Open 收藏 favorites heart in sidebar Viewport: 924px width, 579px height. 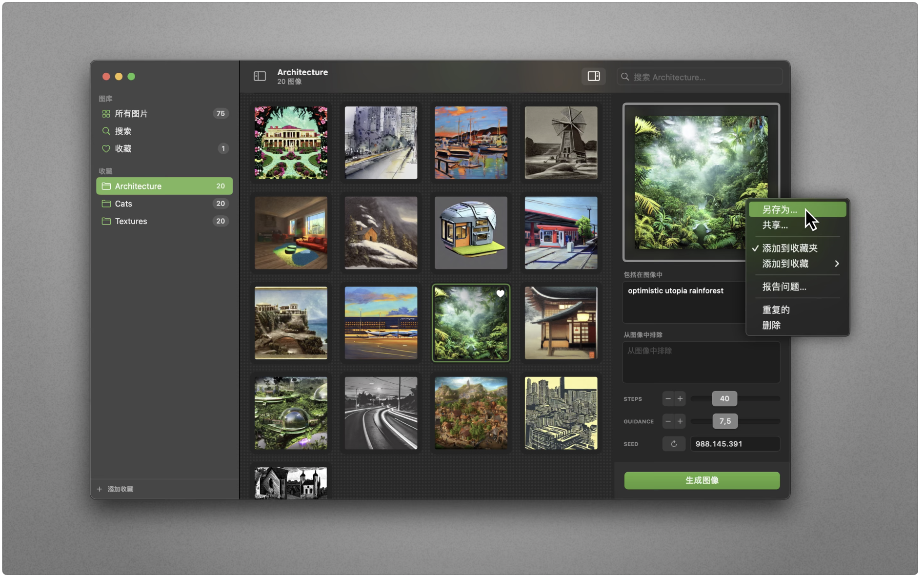pos(106,149)
